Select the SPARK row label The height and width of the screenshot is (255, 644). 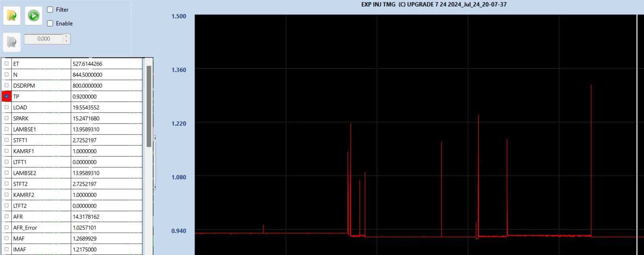[x=21, y=119]
